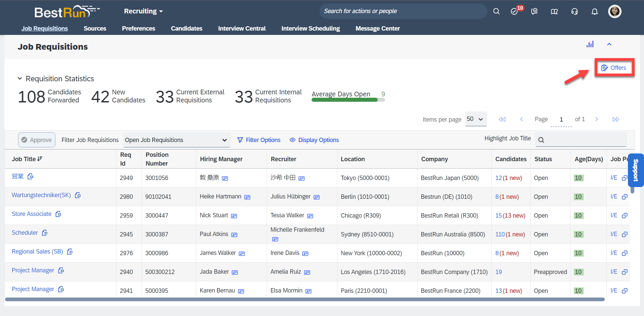The height and width of the screenshot is (316, 644).
Task: Open 110 candidates for Scheduler
Action: 500,234
